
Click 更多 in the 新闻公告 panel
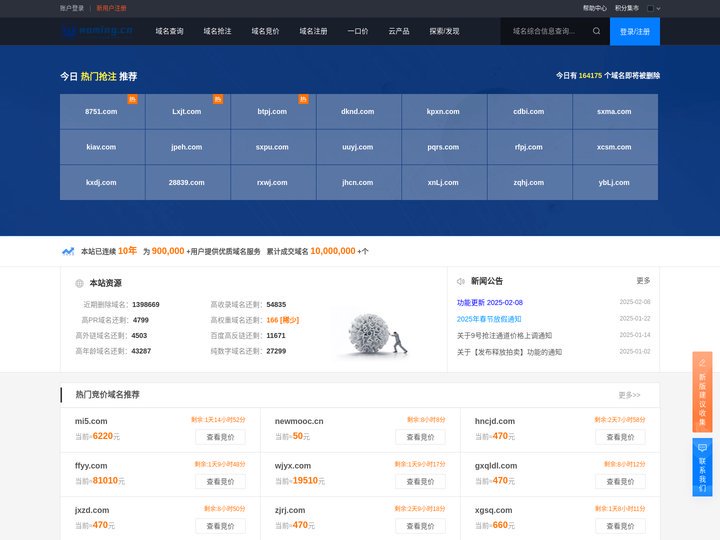643,281
